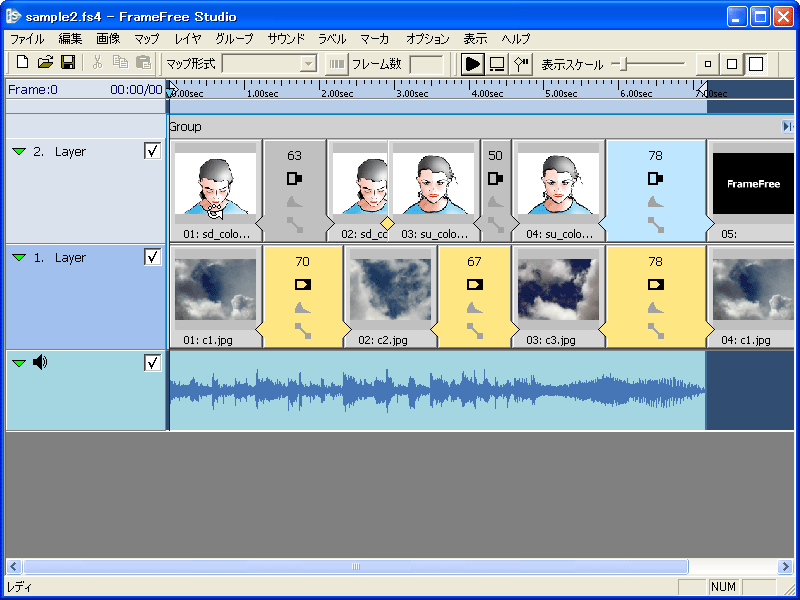
Task: Save the project with the floppy disk icon
Action: tap(68, 63)
